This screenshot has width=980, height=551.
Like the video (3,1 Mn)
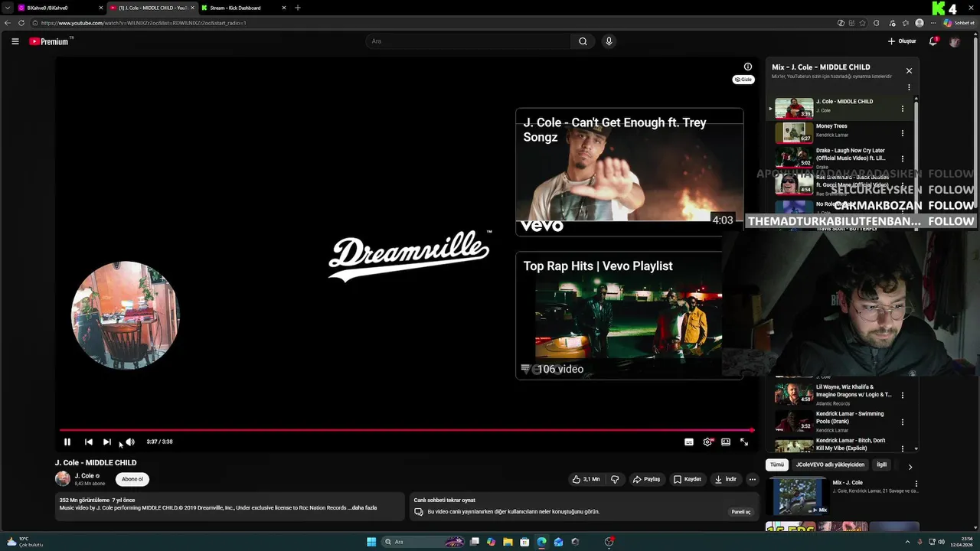(586, 479)
